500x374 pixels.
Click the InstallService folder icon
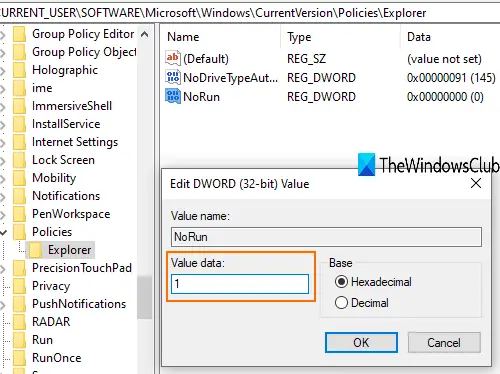pos(19,124)
